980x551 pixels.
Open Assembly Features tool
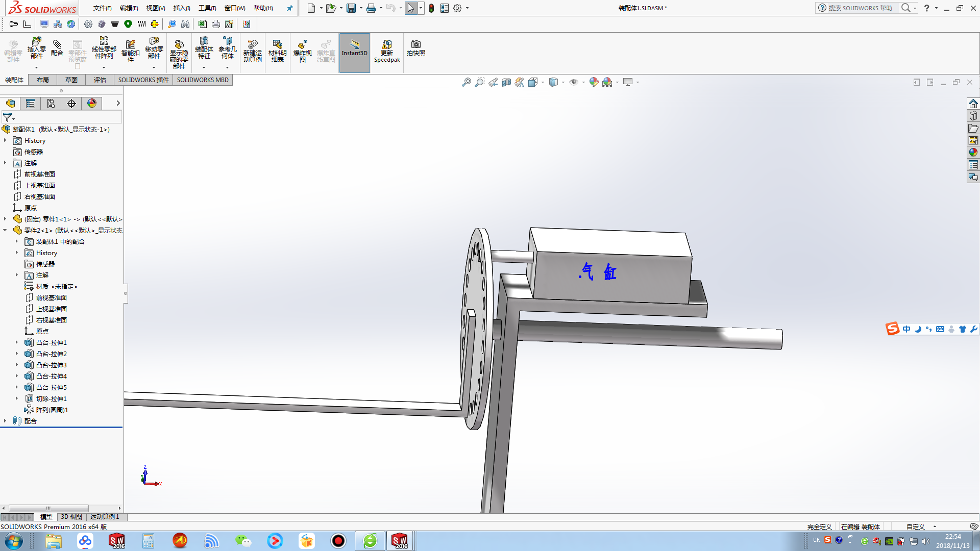(x=204, y=48)
